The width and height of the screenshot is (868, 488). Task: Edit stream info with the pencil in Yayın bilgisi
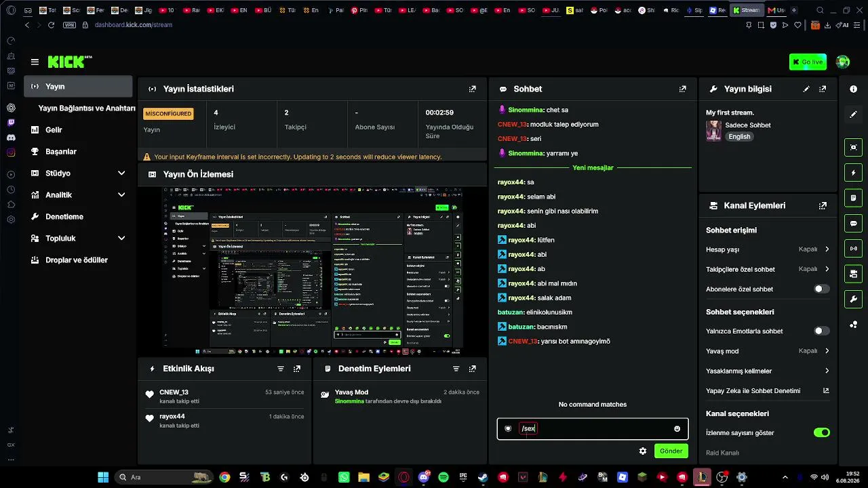pos(806,89)
